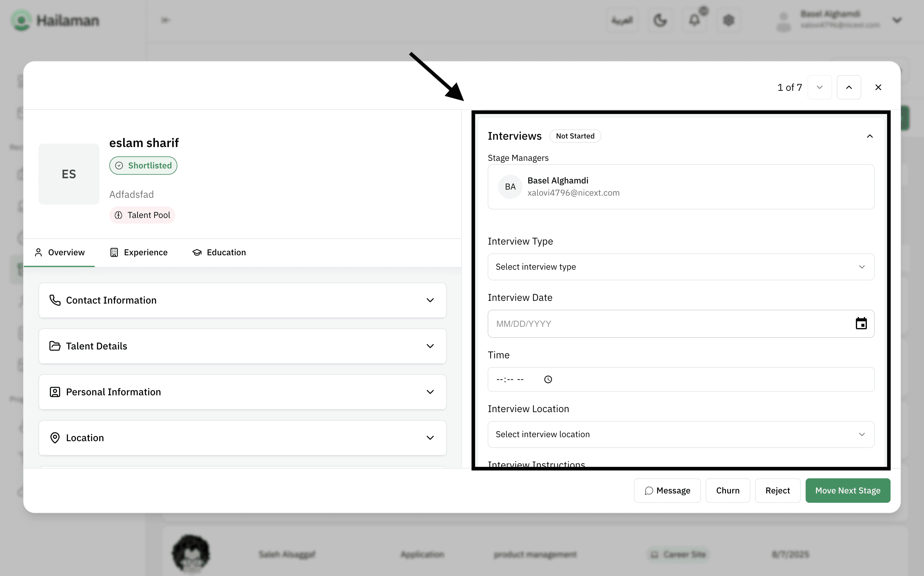Switch to the Education tab
The height and width of the screenshot is (576, 924).
[x=219, y=252]
